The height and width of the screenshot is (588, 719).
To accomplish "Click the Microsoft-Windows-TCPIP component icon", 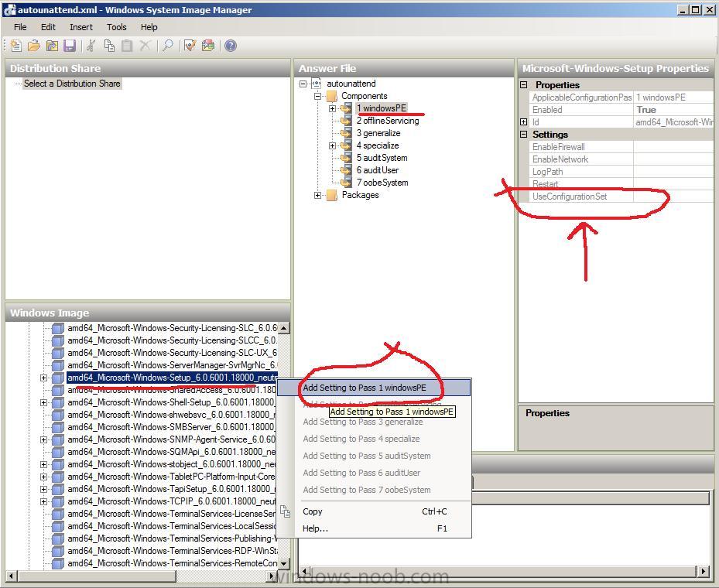I will click(58, 501).
